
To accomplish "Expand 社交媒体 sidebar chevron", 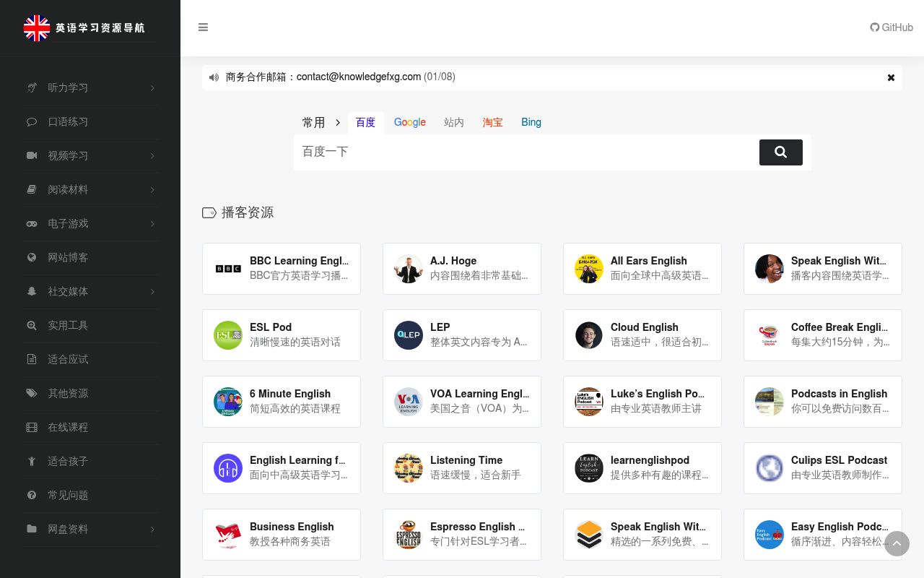I will [x=152, y=292].
